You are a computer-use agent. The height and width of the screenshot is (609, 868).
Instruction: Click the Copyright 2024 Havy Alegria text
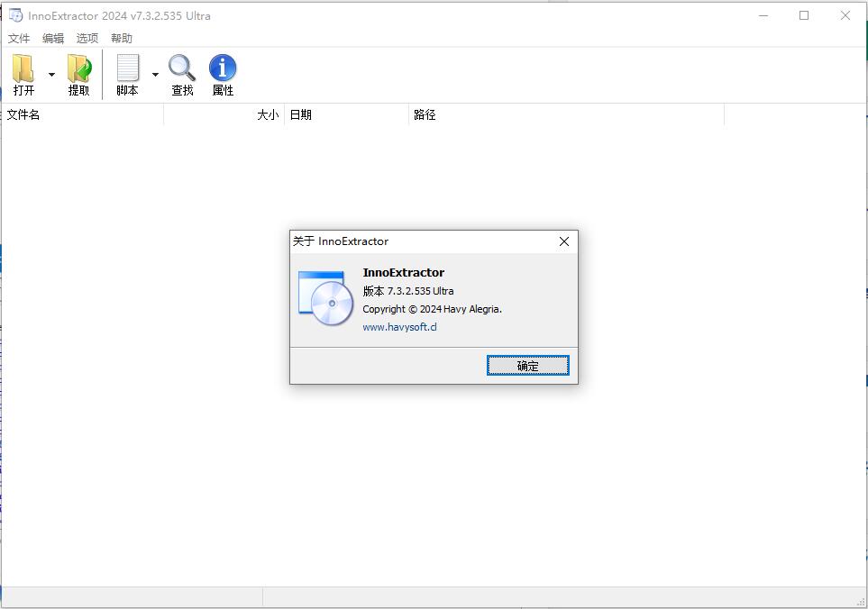(433, 309)
